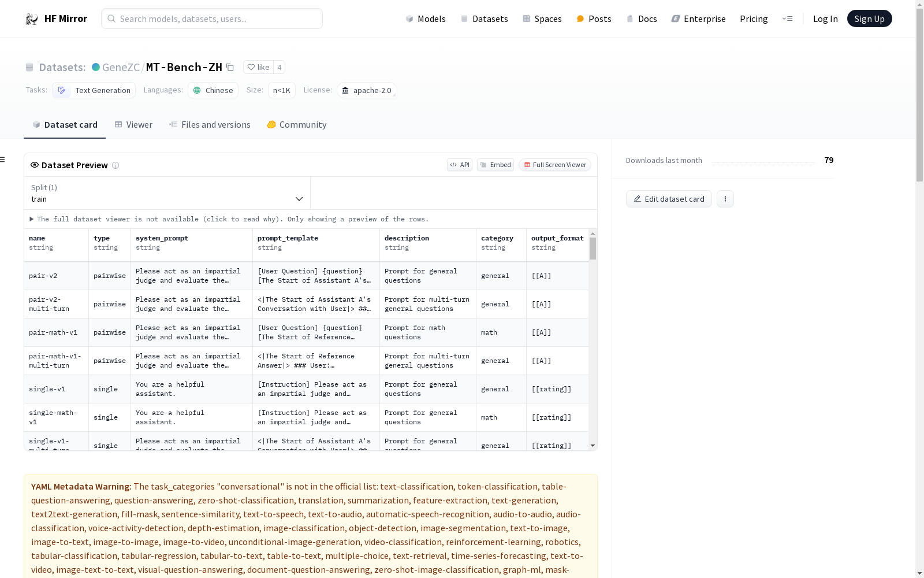Select the single-v1 name cell
924x578 pixels.
point(56,389)
